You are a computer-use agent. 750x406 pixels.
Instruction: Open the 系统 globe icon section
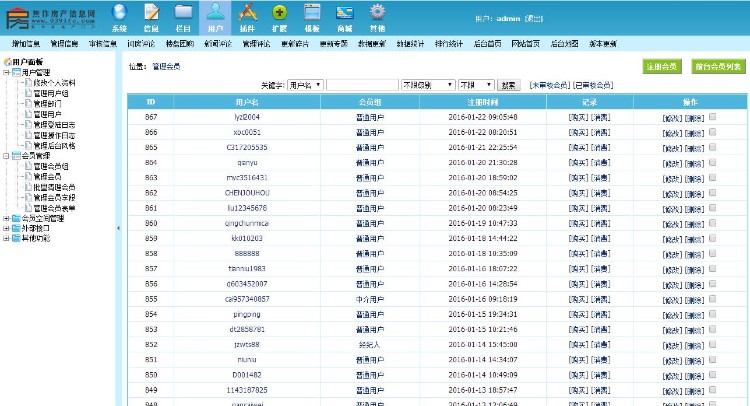(119, 18)
